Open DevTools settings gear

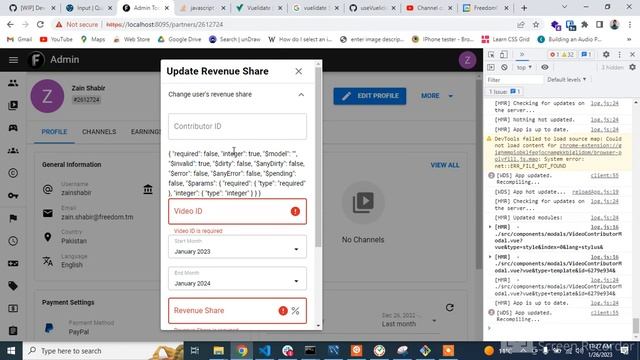point(606,54)
